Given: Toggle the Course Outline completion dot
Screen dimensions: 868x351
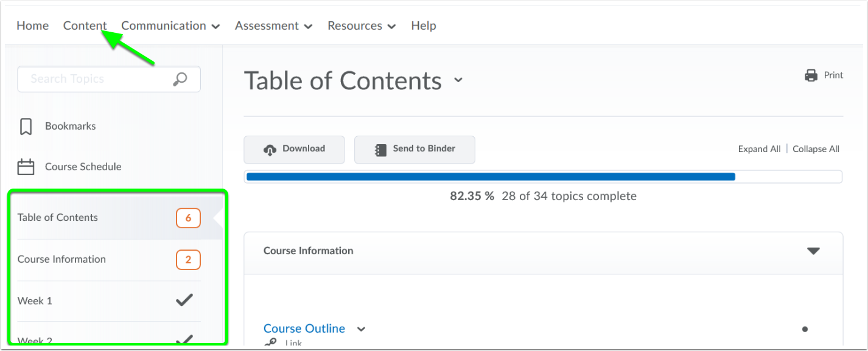Looking at the screenshot, I should pos(805,329).
